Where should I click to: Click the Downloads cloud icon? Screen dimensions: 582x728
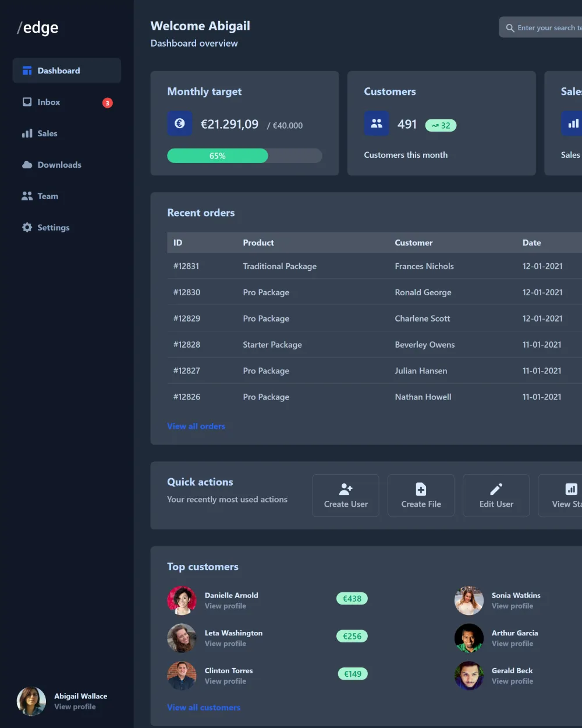[x=27, y=165]
